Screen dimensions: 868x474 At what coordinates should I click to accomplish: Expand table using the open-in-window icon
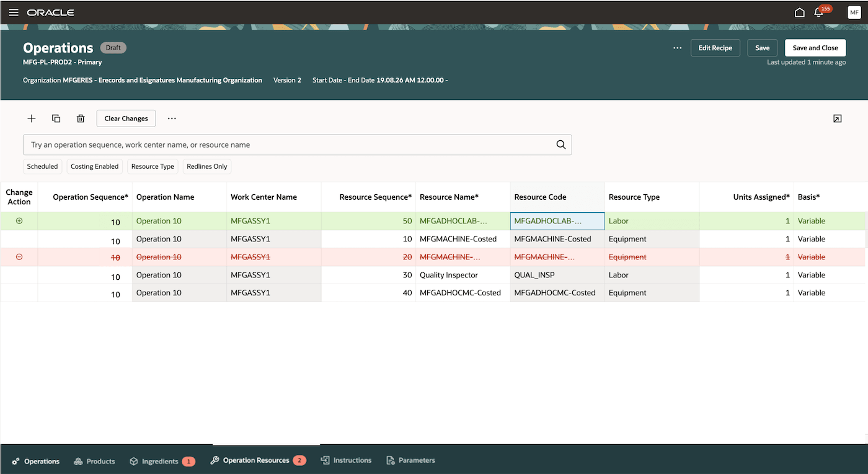click(838, 118)
